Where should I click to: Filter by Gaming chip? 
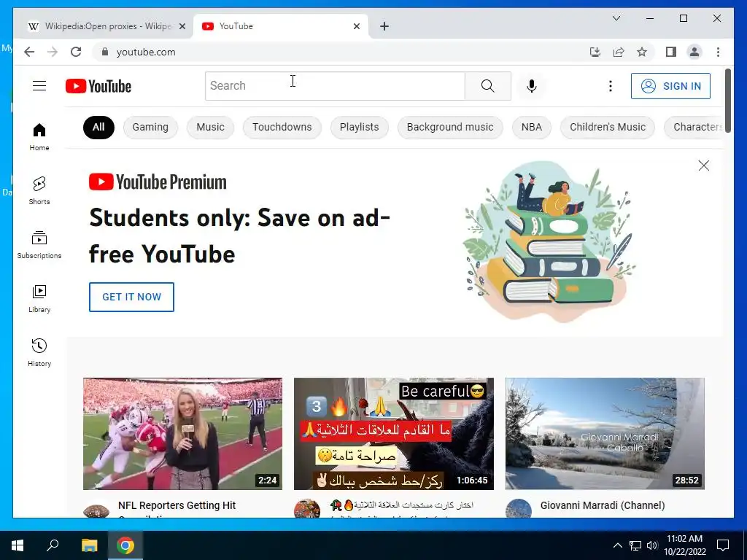(x=150, y=127)
